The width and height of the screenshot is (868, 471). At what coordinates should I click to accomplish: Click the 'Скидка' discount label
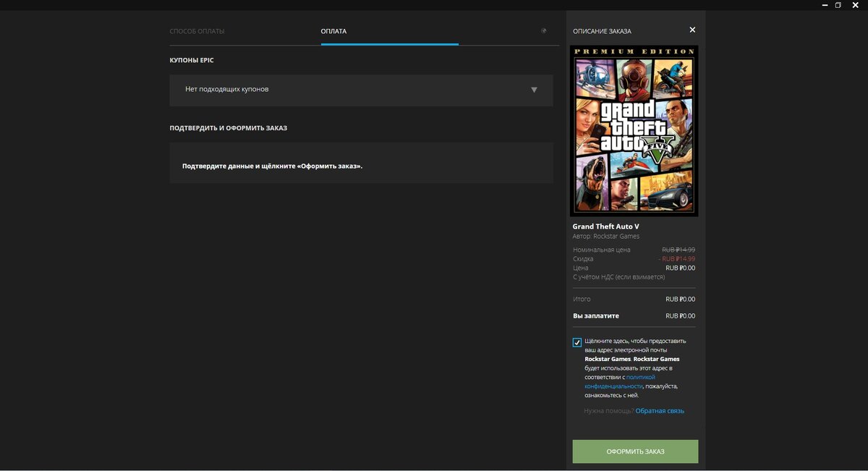coord(583,259)
